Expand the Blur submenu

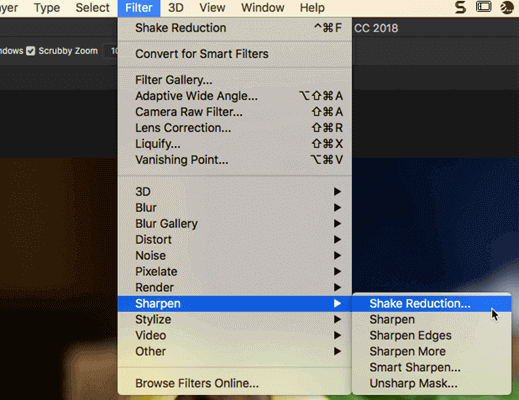[x=235, y=208]
